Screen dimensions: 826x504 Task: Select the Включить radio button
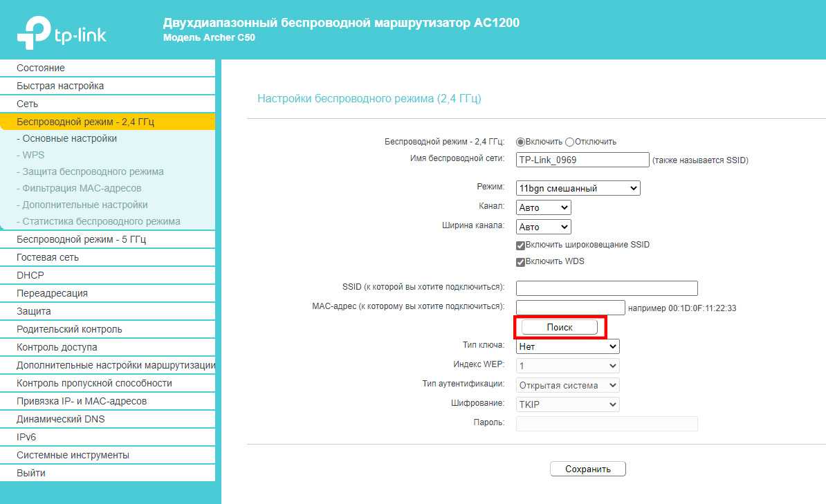click(x=520, y=142)
